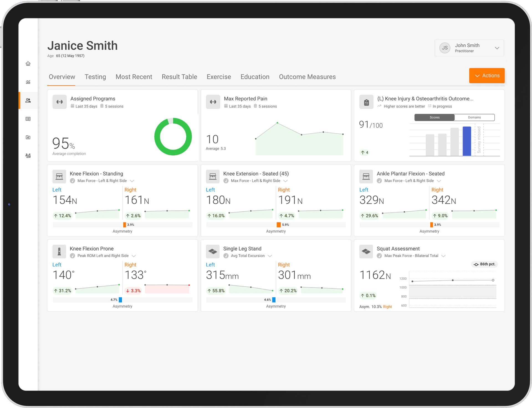532x408 pixels.
Task: Expand the John Smith practitioner dropdown
Action: click(497, 48)
